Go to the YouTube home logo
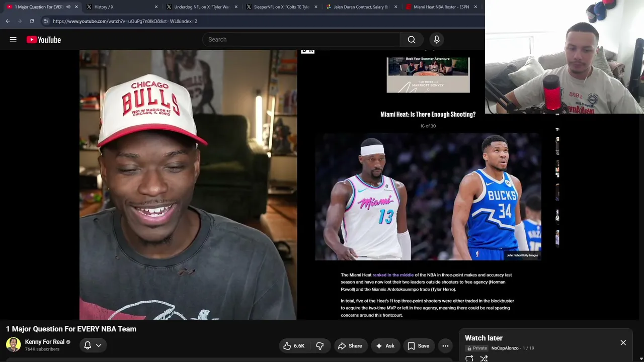 [44, 40]
